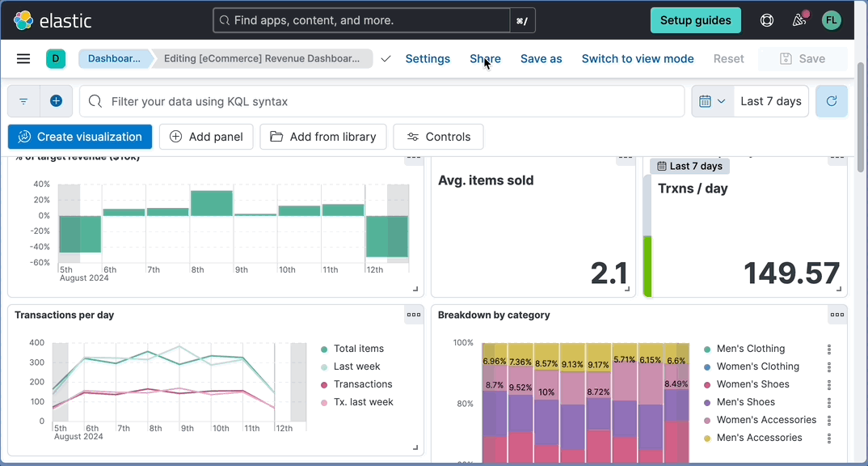Open dashboard Settings
The height and width of the screenshot is (466, 868).
point(428,59)
